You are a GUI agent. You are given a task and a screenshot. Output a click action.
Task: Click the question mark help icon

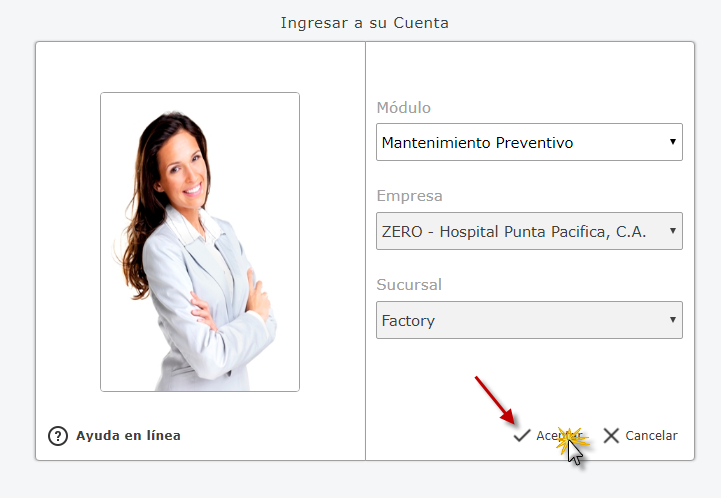(x=58, y=436)
